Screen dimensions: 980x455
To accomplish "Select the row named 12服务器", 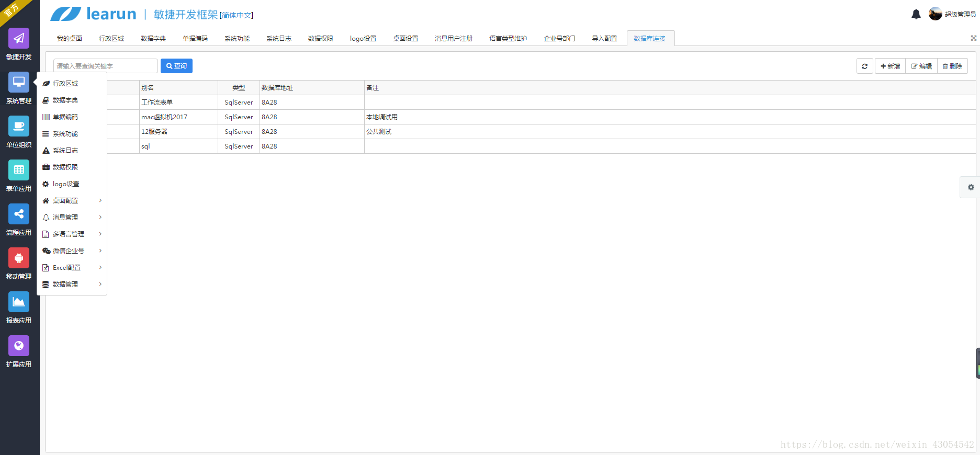I will pos(542,132).
